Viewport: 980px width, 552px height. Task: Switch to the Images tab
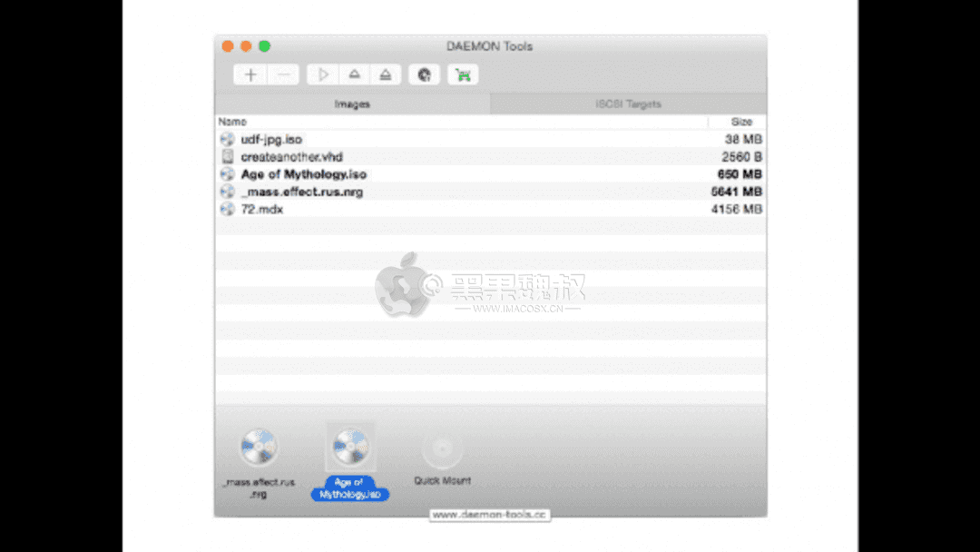pos(352,103)
